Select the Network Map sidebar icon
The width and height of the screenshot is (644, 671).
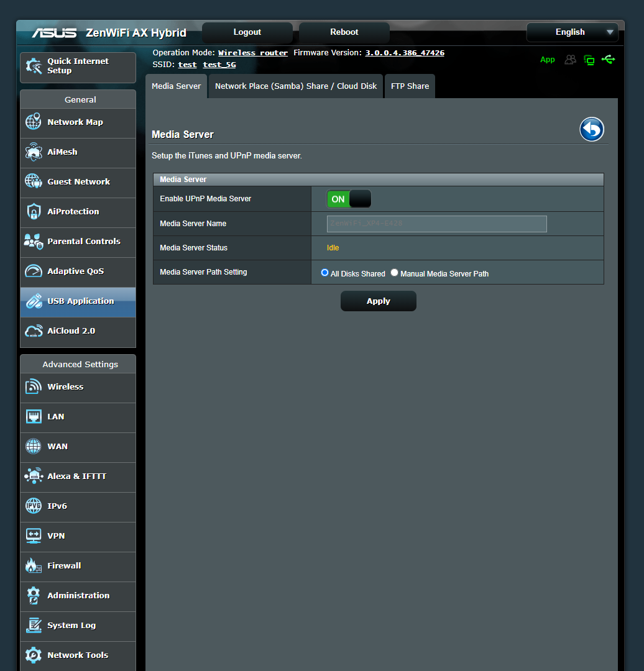pyautogui.click(x=34, y=122)
